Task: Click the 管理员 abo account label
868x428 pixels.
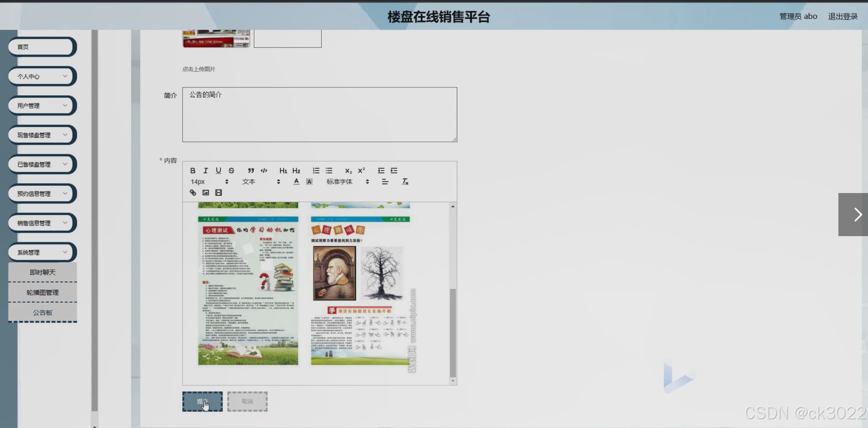Action: click(798, 16)
